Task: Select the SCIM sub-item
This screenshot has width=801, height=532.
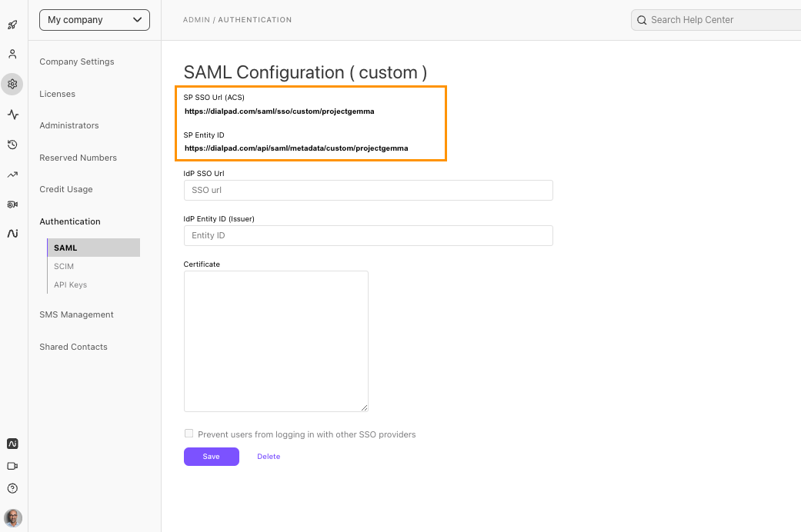Action: (64, 267)
